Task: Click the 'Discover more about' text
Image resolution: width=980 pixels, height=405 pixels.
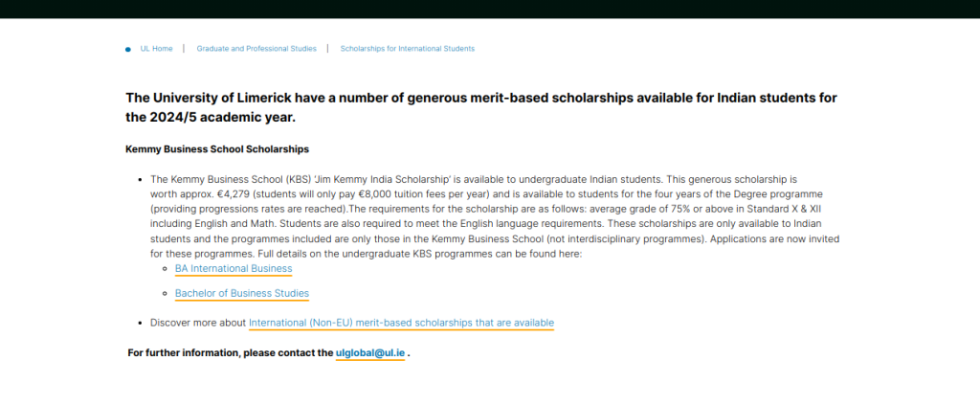Action: click(x=198, y=323)
